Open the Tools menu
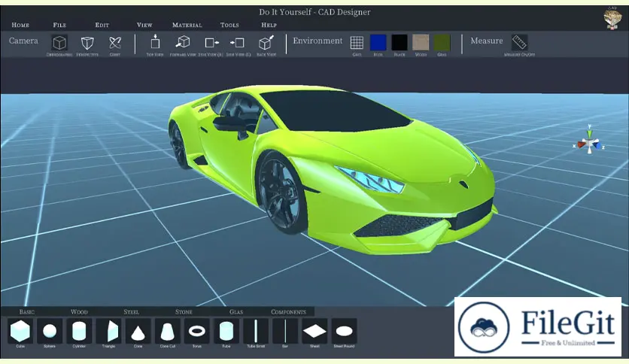 229,25
